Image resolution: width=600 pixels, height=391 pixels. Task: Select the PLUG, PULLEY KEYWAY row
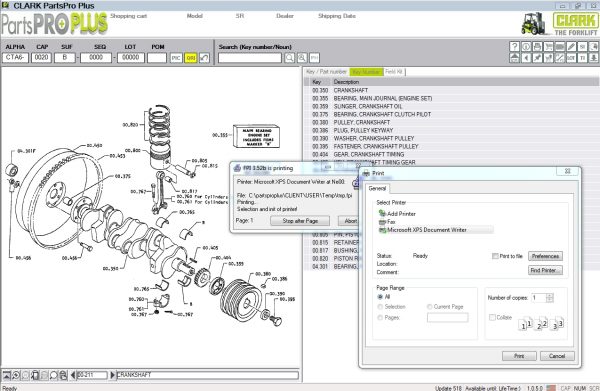pyautogui.click(x=452, y=130)
